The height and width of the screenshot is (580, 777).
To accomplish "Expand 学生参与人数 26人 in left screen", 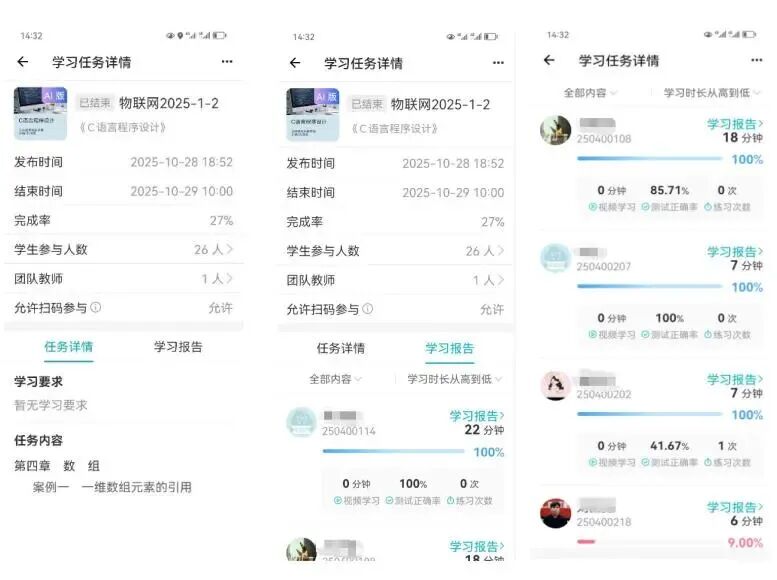I will pyautogui.click(x=123, y=249).
